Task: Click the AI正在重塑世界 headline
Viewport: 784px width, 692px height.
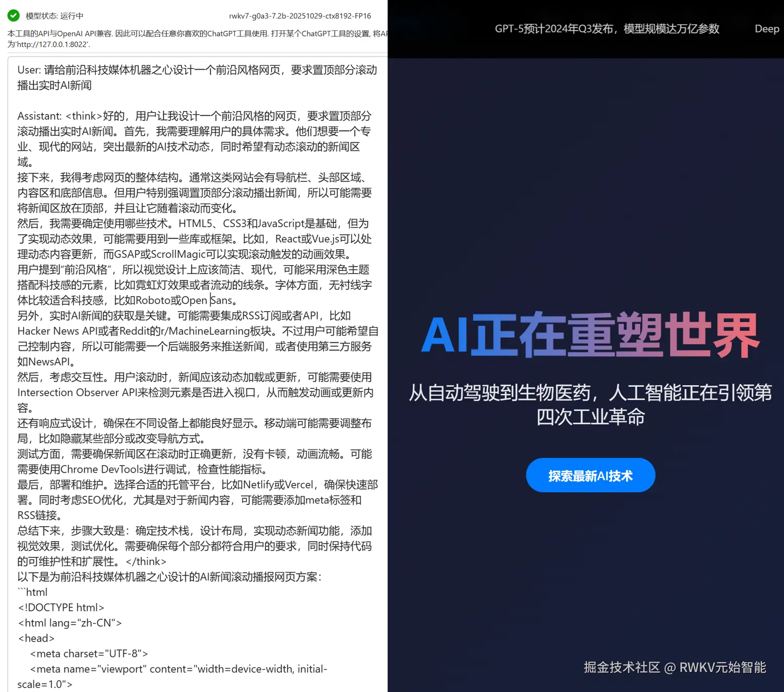Action: tap(590, 335)
